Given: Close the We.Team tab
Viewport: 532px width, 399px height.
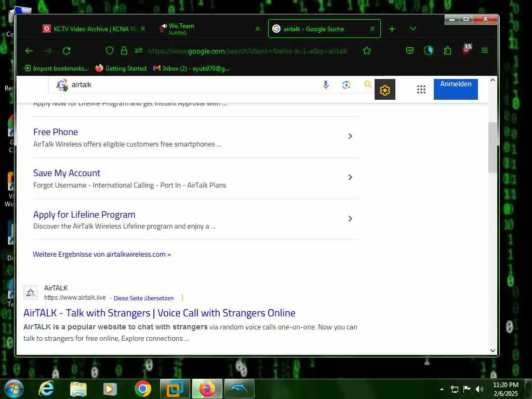Looking at the screenshot, I should (x=258, y=29).
